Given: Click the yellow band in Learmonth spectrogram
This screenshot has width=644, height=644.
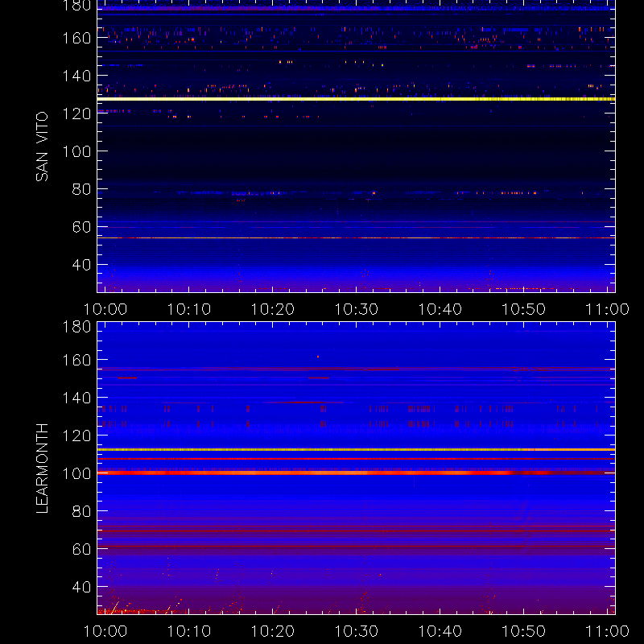Looking at the screenshot, I should point(356,450).
